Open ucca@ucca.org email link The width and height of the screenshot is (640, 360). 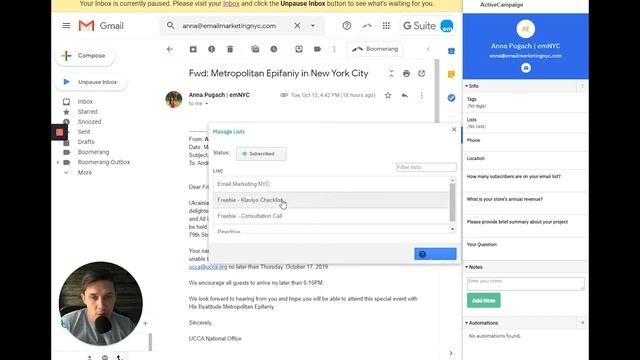208,267
